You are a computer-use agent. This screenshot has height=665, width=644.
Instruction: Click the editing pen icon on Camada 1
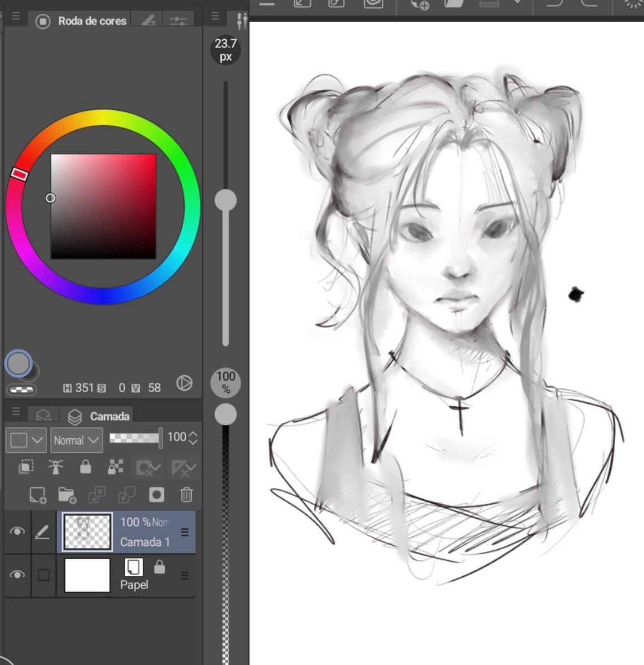tap(43, 532)
